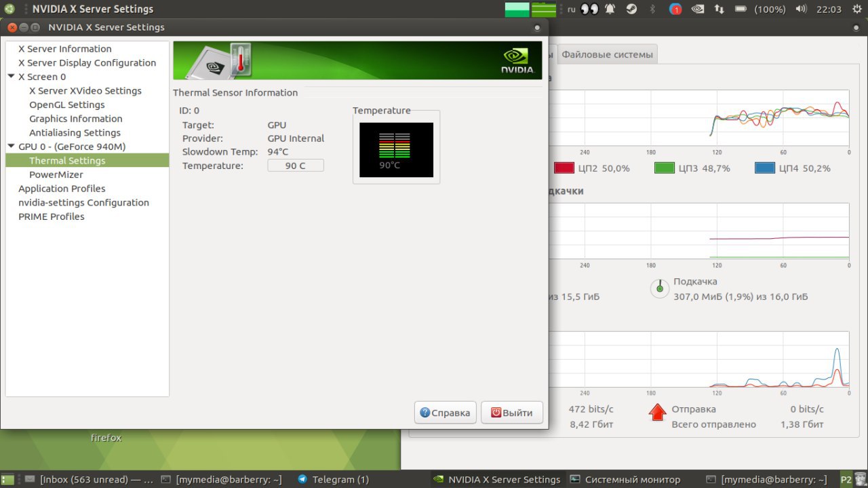
Task: Click the 1,38 Гбит total sent value
Action: pos(802,424)
